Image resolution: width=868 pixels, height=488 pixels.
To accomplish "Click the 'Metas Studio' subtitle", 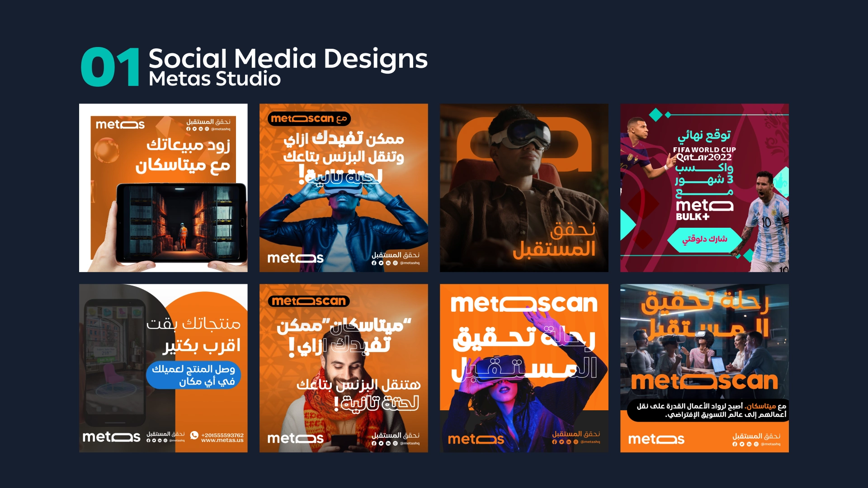I will point(215,79).
